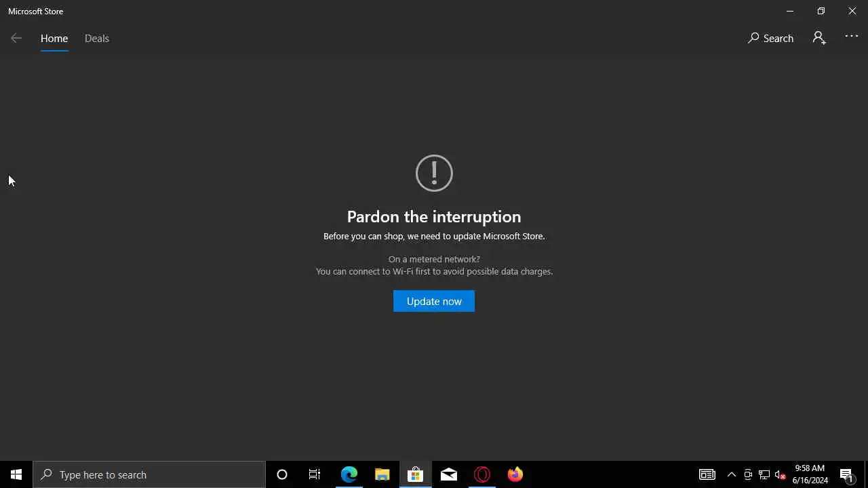This screenshot has height=488, width=868.
Task: Click 'Before you can shop' message
Action: (x=434, y=236)
